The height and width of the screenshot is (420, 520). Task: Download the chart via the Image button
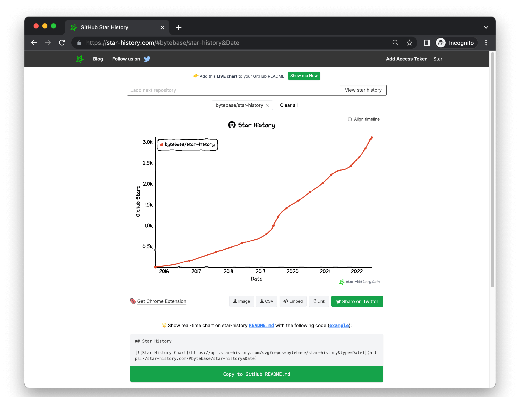(241, 301)
